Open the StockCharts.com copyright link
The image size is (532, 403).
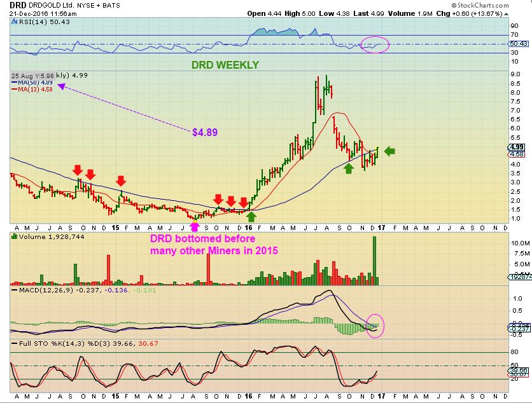480,5
